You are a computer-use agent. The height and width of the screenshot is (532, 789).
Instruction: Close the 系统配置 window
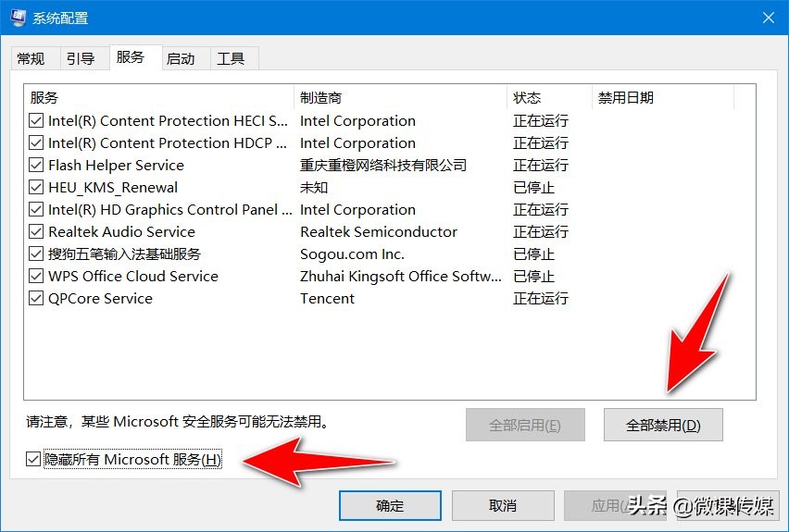coord(768,18)
